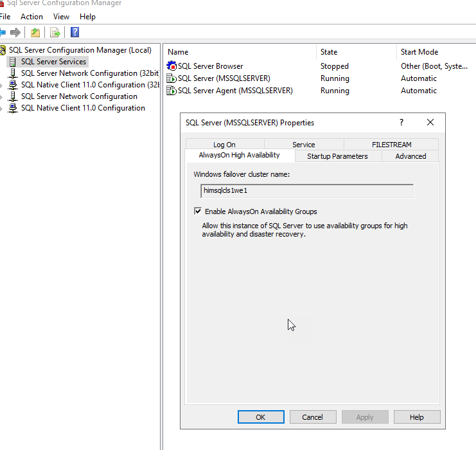Expand SQL Native Client 11.0 Configuration node
This screenshot has width=476, height=450.
point(1,109)
